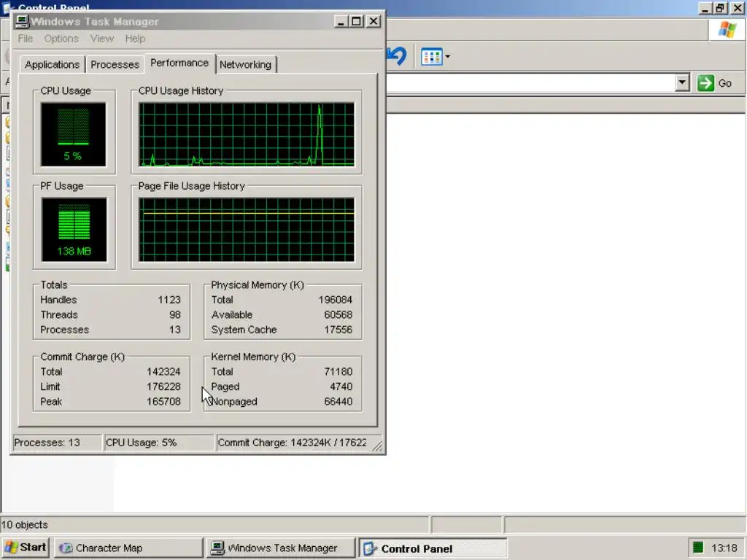Select the Control Panel taskbar button
This screenshot has height=560, width=747.
point(433,548)
